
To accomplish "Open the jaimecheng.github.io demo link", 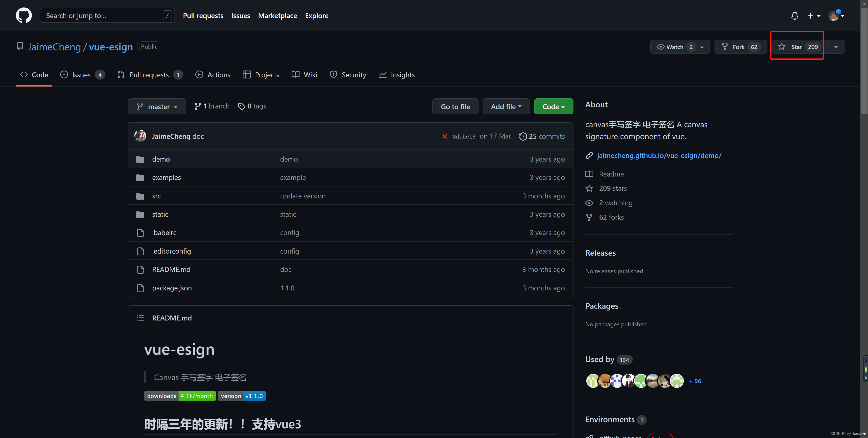I will [x=659, y=155].
